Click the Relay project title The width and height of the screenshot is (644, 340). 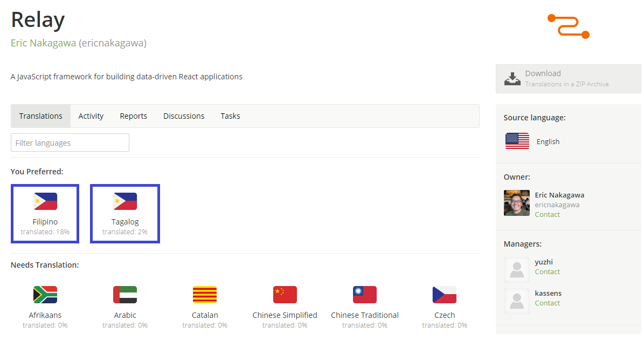(x=38, y=20)
